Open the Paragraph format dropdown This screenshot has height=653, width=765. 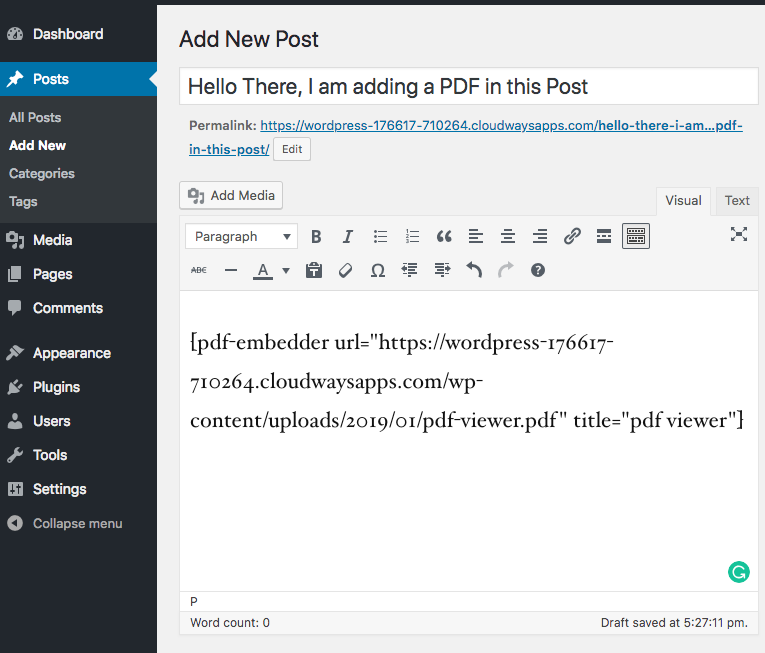tap(242, 237)
